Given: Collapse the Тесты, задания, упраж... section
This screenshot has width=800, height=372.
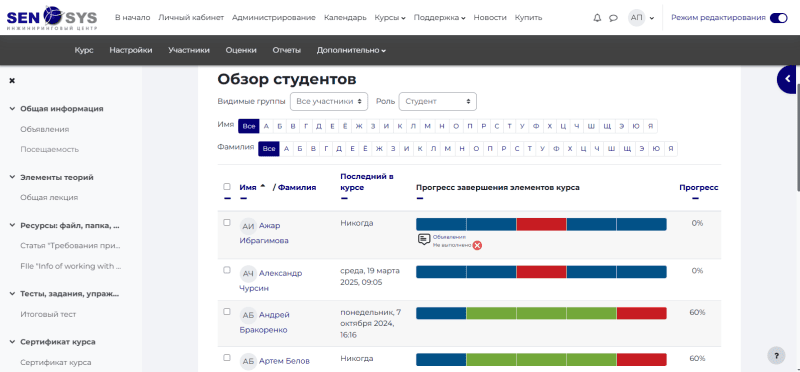Looking at the screenshot, I should point(12,294).
